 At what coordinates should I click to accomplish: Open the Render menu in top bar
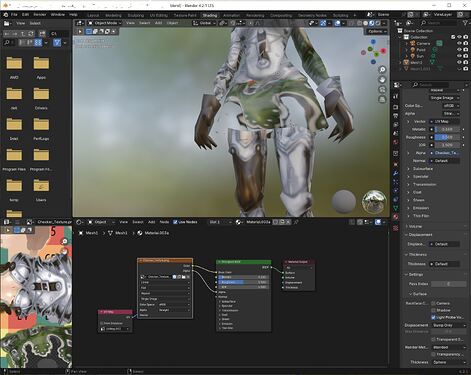point(40,15)
